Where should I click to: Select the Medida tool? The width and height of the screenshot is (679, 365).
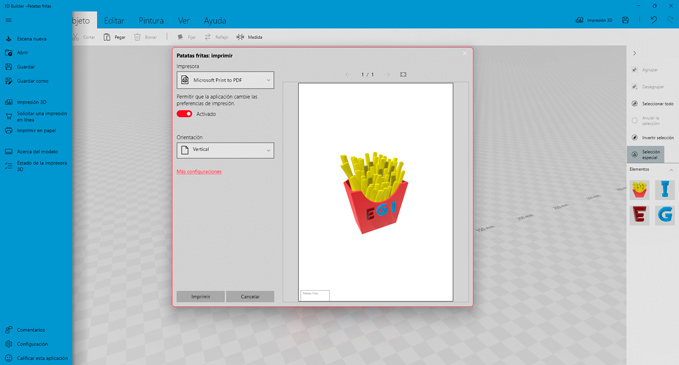(249, 37)
